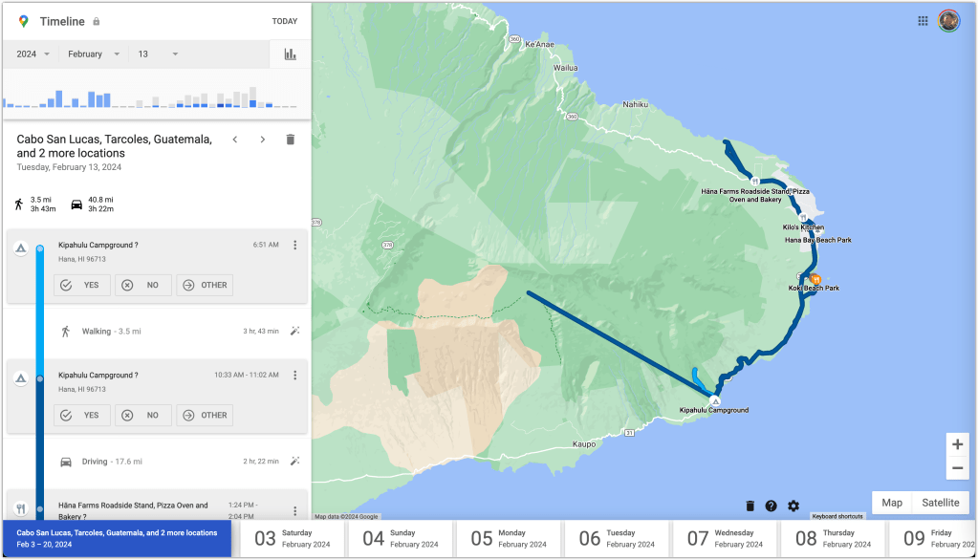
Task: Expand the day 13 dropdown
Action: click(x=158, y=54)
